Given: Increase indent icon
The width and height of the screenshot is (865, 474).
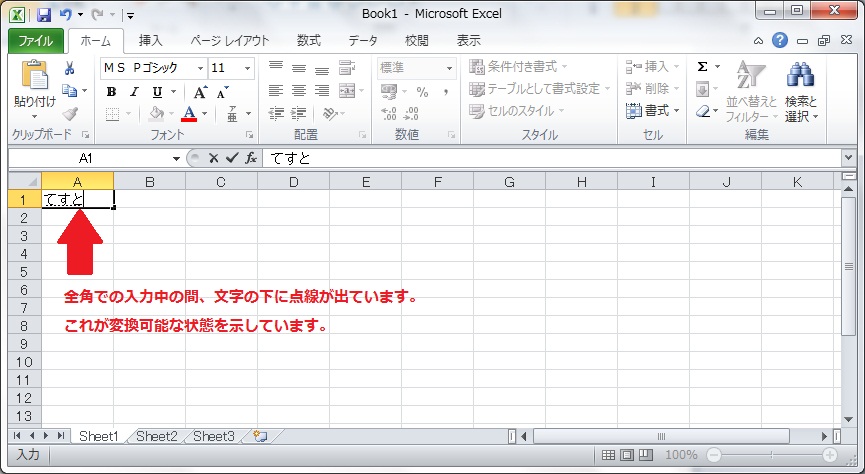Looking at the screenshot, I should pyautogui.click(x=298, y=113).
